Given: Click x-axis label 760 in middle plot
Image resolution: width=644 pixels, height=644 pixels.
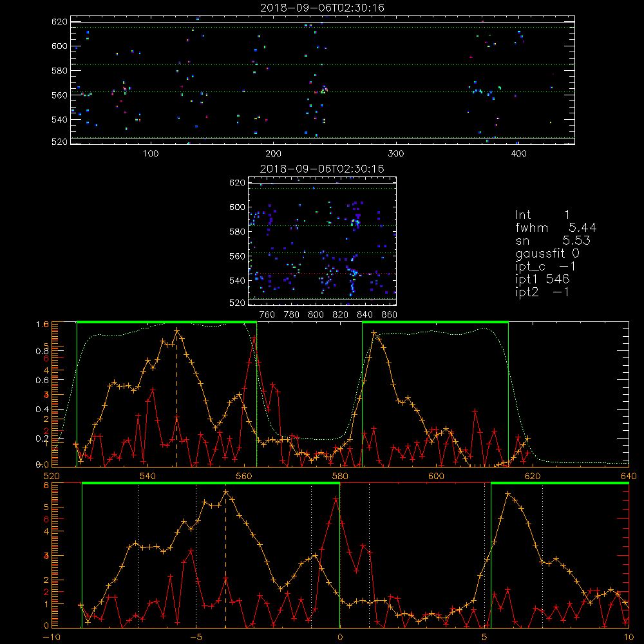Looking at the screenshot, I should click(267, 315).
